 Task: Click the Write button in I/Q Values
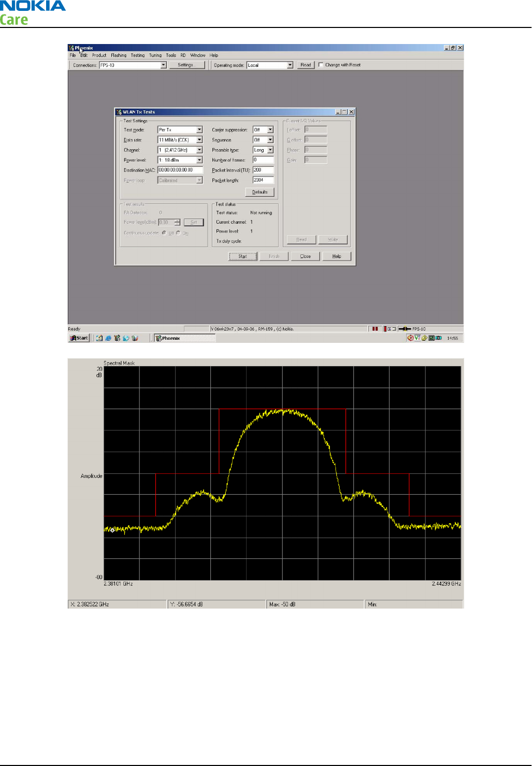coord(333,240)
